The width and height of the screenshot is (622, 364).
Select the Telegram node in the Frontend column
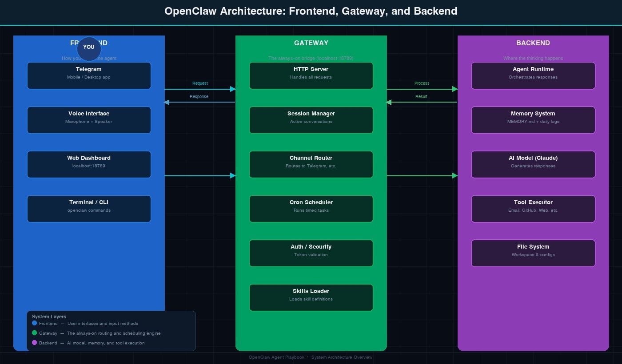pyautogui.click(x=89, y=75)
